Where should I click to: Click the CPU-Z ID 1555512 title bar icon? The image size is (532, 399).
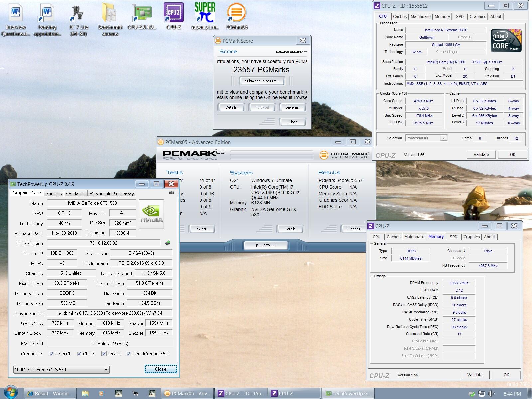[x=377, y=6]
